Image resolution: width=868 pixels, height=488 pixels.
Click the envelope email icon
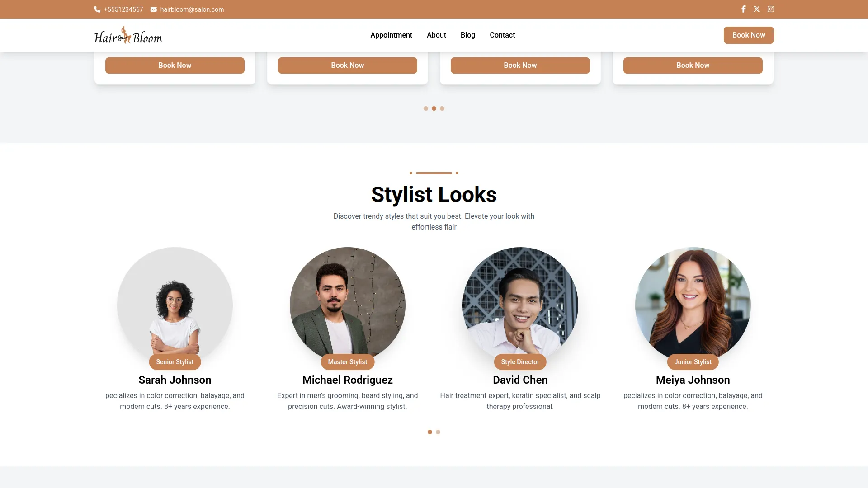click(x=154, y=9)
